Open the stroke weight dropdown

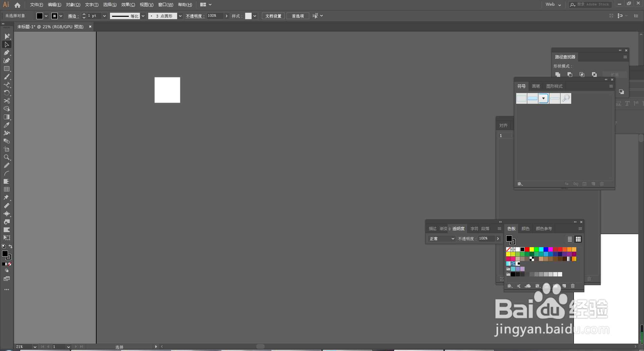(104, 16)
